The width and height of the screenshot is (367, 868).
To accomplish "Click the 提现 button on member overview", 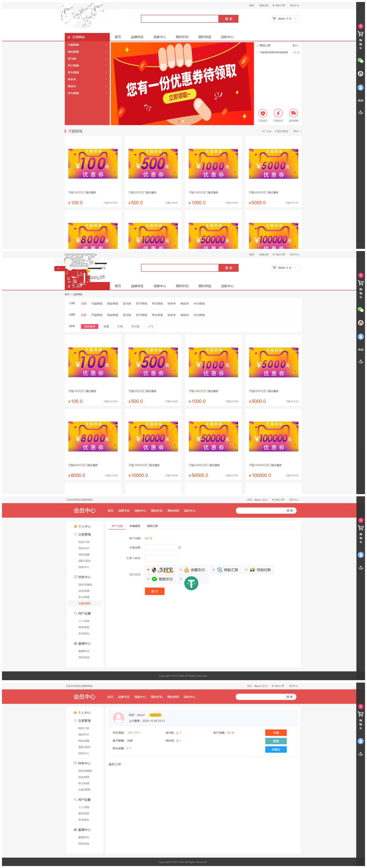I will (x=276, y=741).
